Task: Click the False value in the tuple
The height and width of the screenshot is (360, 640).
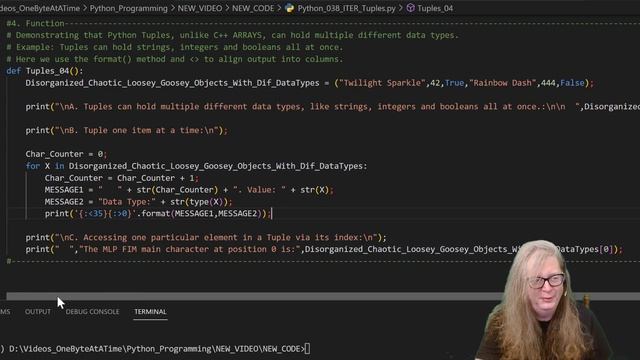Action: pyautogui.click(x=572, y=83)
